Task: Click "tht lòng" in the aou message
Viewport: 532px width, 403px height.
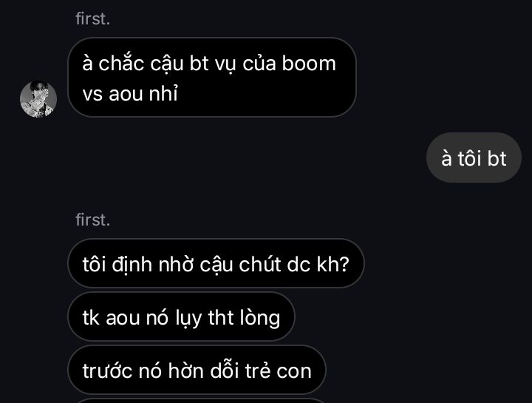Action: 244,318
